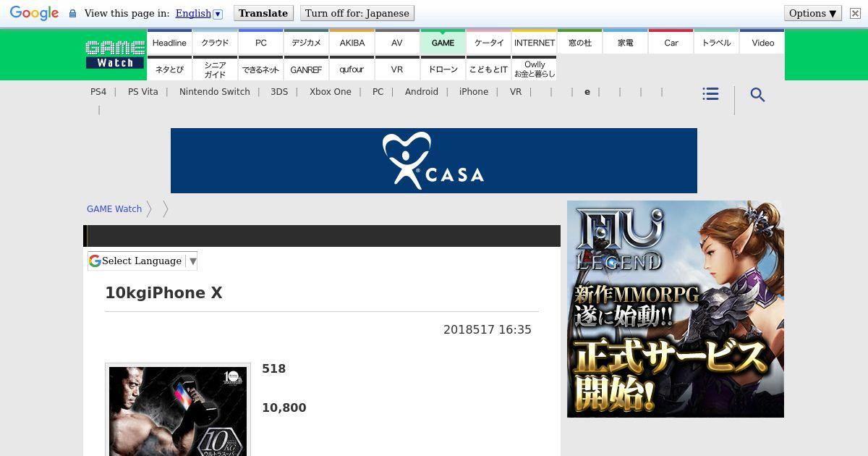Open the INTERNET tab
Viewport: 868px width, 456px height.
pyautogui.click(x=534, y=42)
